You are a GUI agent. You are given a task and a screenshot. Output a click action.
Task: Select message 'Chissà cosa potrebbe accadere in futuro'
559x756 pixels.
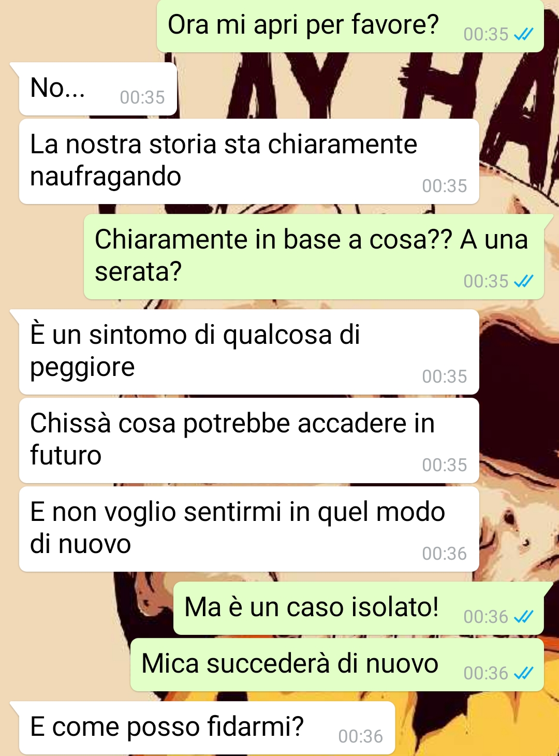249,441
